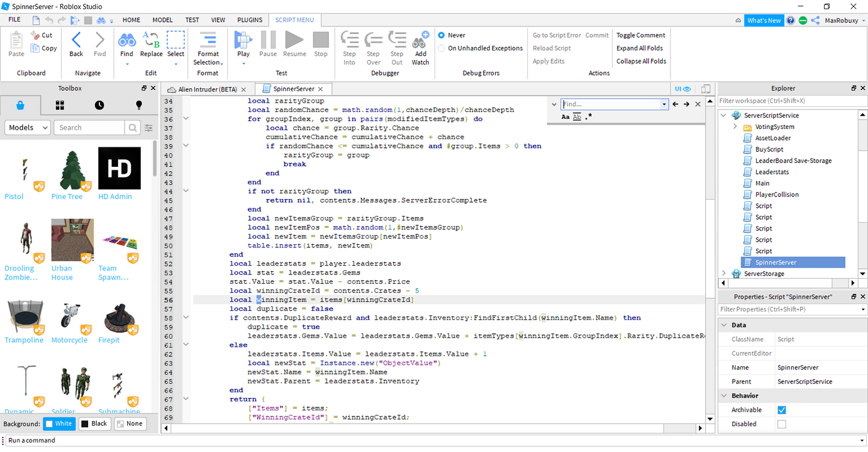Image resolution: width=868 pixels, height=452 pixels.
Task: Open the Toolbox filter sliders icon
Action: click(x=148, y=128)
